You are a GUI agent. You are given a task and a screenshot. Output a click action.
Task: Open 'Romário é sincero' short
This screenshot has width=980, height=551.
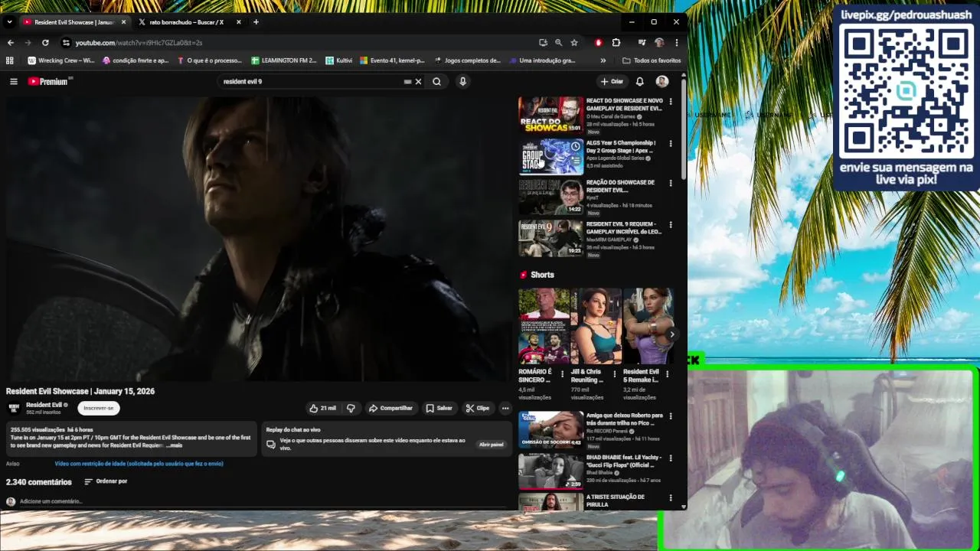click(544, 326)
